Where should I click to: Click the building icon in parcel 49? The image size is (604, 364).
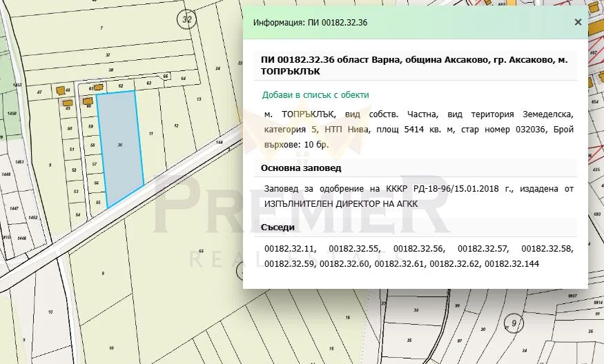(68, 101)
